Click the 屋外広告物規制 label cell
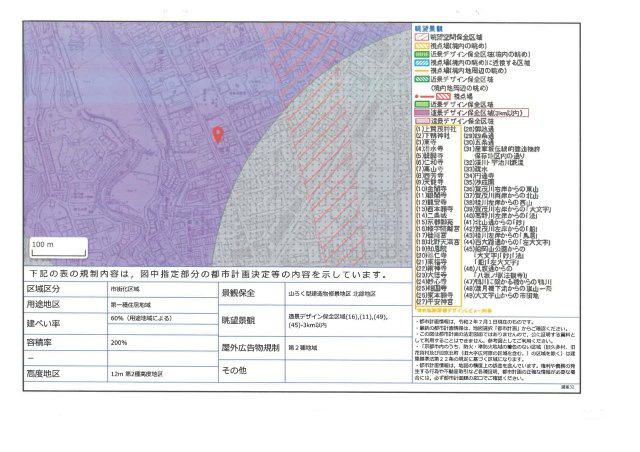Image resolution: width=640 pixels, height=452 pixels. [251, 348]
